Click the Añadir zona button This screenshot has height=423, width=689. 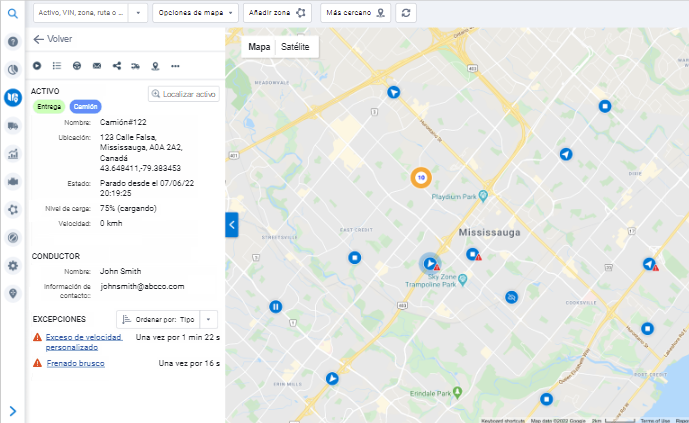click(x=277, y=13)
